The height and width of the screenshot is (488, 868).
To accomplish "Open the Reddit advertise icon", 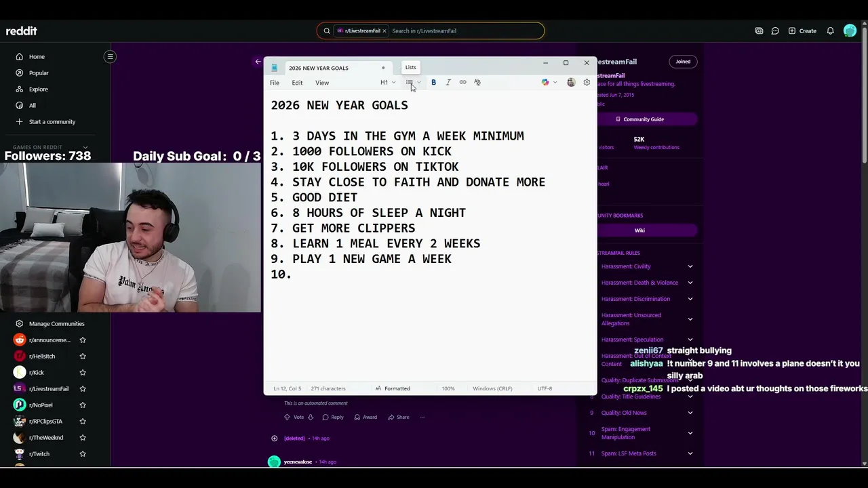I will [x=759, y=31].
